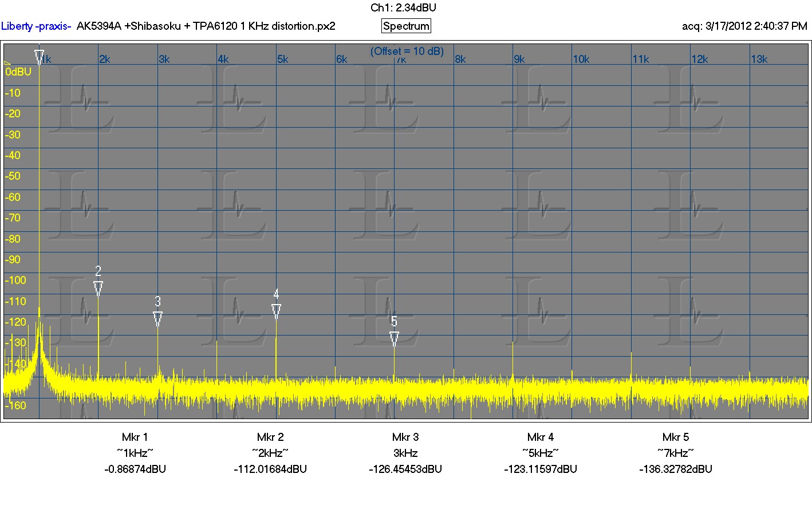Click the Mkr 4 heading
812x505 pixels.
tap(541, 437)
